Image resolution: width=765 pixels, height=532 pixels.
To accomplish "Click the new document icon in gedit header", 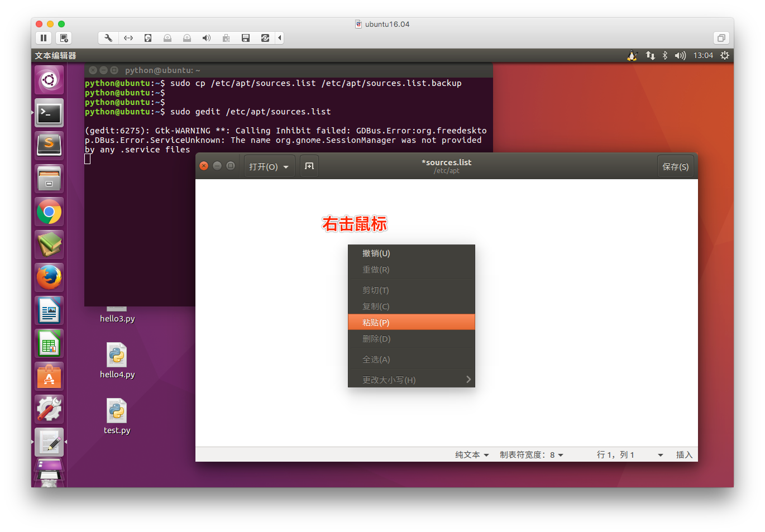I will [309, 166].
